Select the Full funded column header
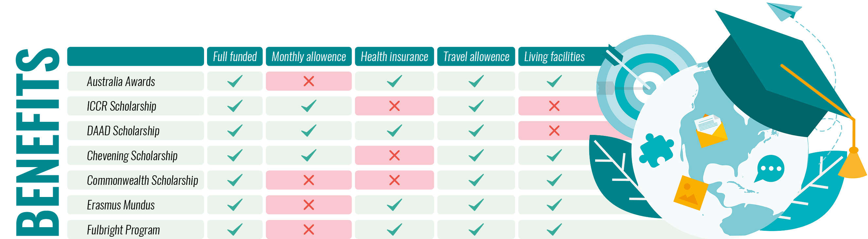868x239 pixels. (x=235, y=56)
